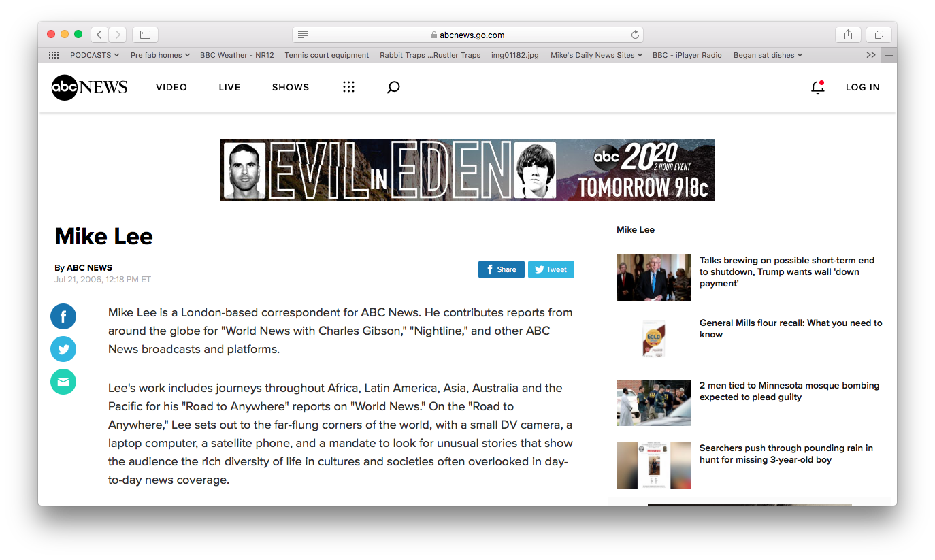Viewport: 935px width, 560px height.
Task: Open the ABC News search icon
Action: point(393,87)
